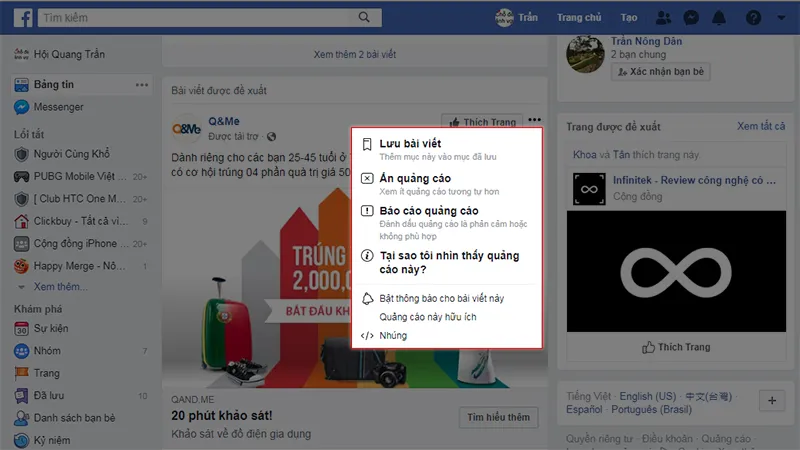The width and height of the screenshot is (800, 450).
Task: Click the search magnifier icon
Action: pyautogui.click(x=364, y=17)
